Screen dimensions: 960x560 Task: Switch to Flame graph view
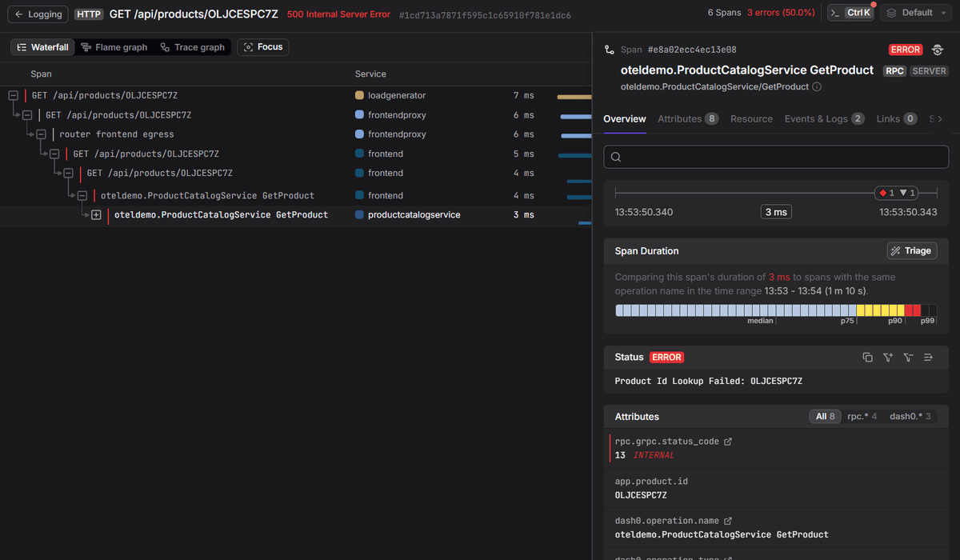(x=114, y=47)
